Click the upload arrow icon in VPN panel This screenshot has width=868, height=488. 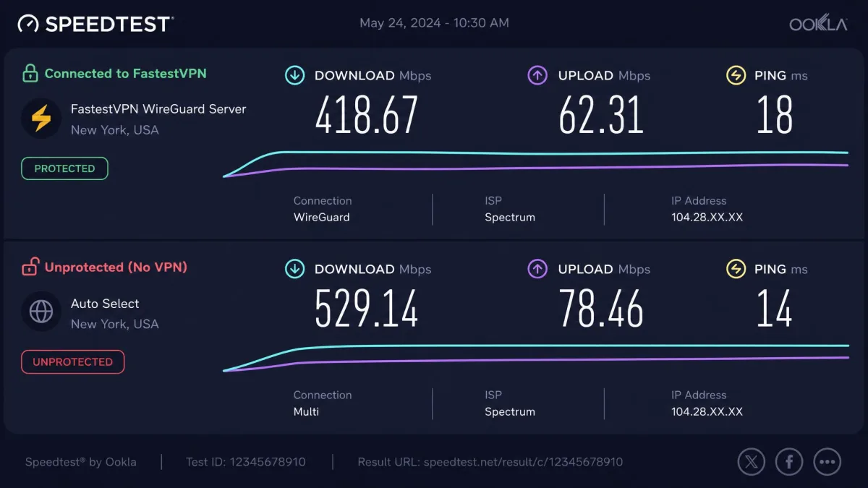(x=537, y=75)
